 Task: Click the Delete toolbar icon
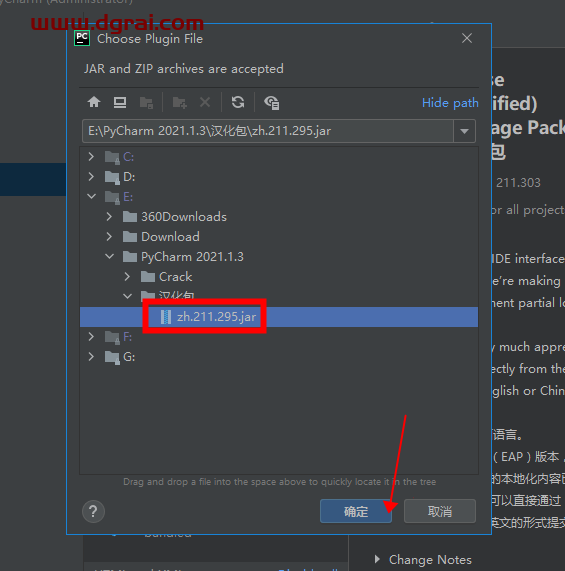click(205, 102)
